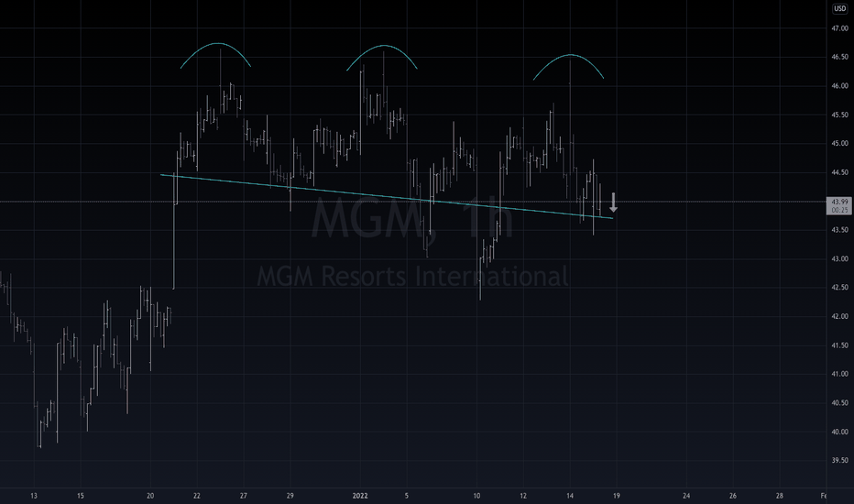
Task: Click the 44.50 price axis label
Action: 839,172
